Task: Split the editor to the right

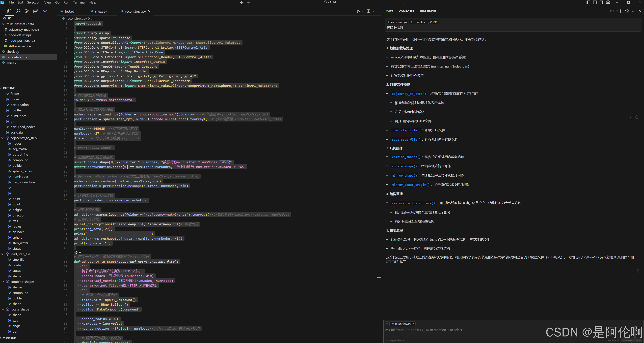Action: point(368,11)
